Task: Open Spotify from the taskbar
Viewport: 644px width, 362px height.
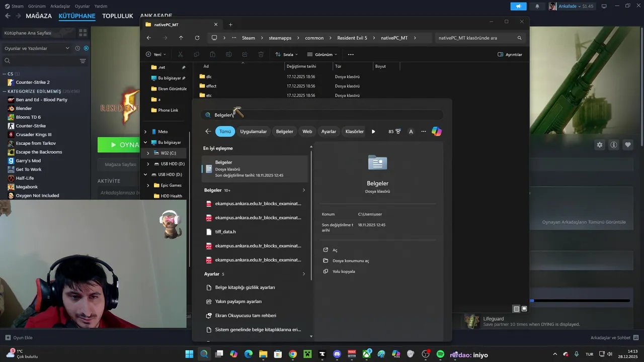Action: coord(440,354)
